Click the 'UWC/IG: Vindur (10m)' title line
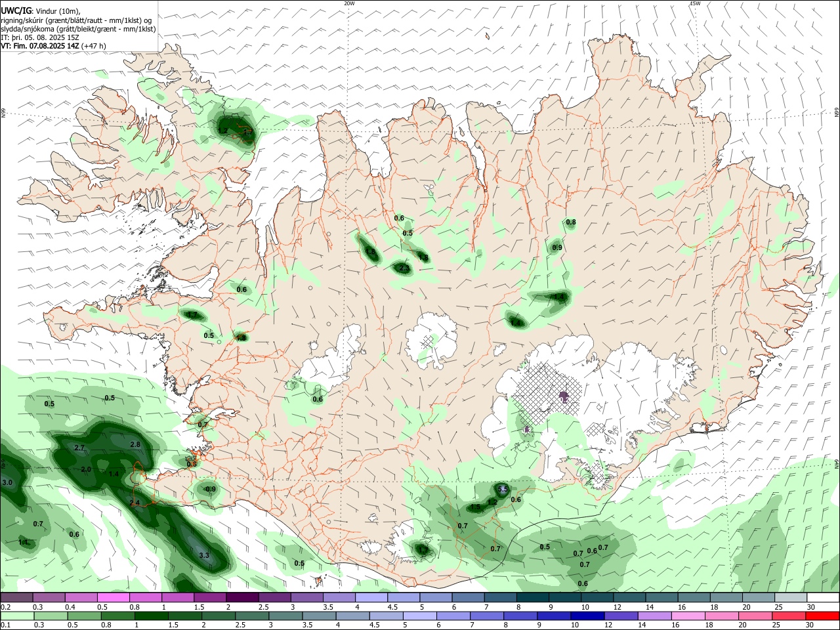 [x=40, y=11]
